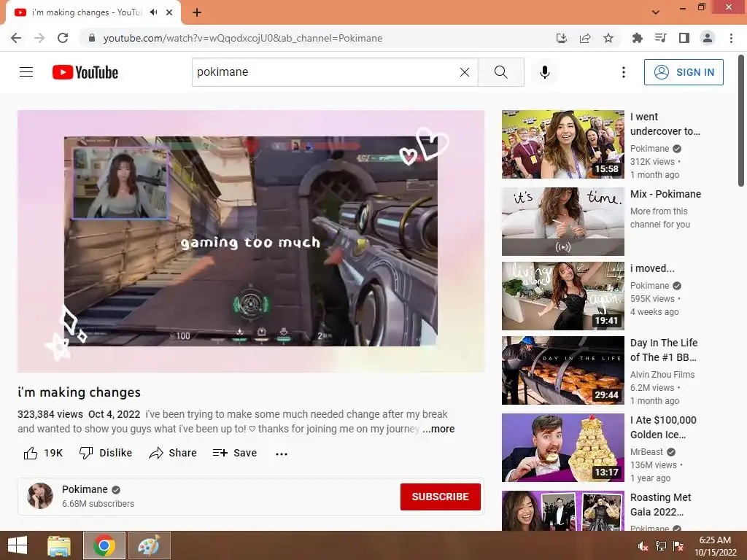Open "Roasting Met Gala 2022" thumbnail

[x=562, y=510]
